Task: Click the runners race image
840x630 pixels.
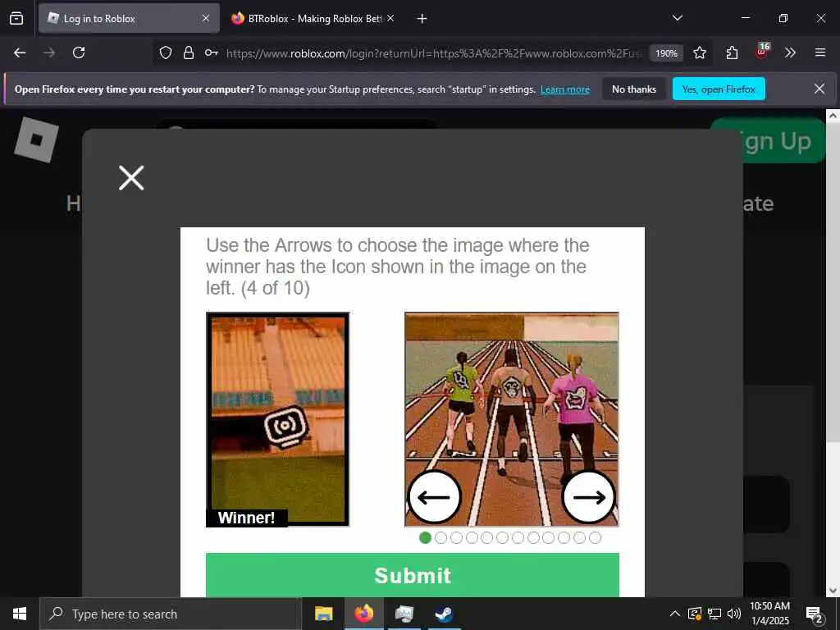Action: pos(512,419)
